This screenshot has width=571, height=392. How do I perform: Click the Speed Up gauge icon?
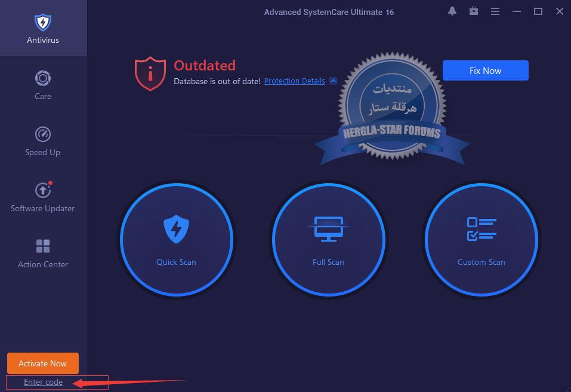[43, 134]
